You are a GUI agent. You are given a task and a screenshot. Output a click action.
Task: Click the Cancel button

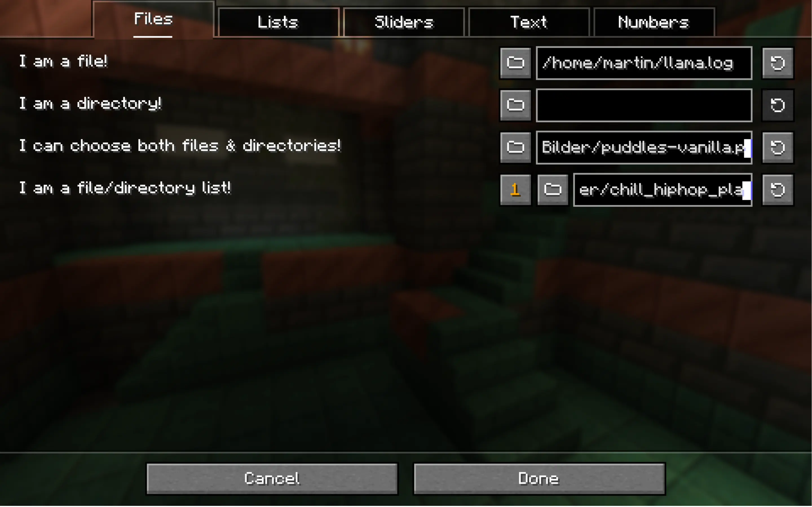click(x=271, y=477)
